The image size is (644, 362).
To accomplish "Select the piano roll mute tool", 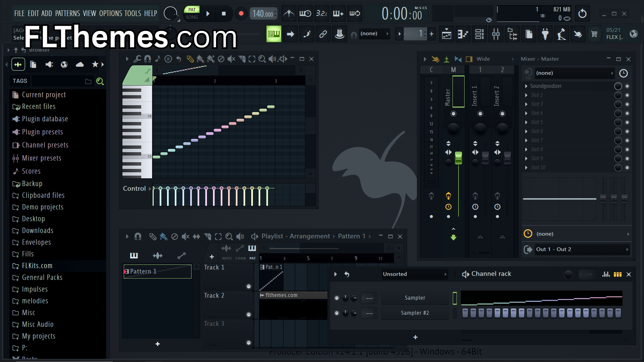I will click(231, 59).
